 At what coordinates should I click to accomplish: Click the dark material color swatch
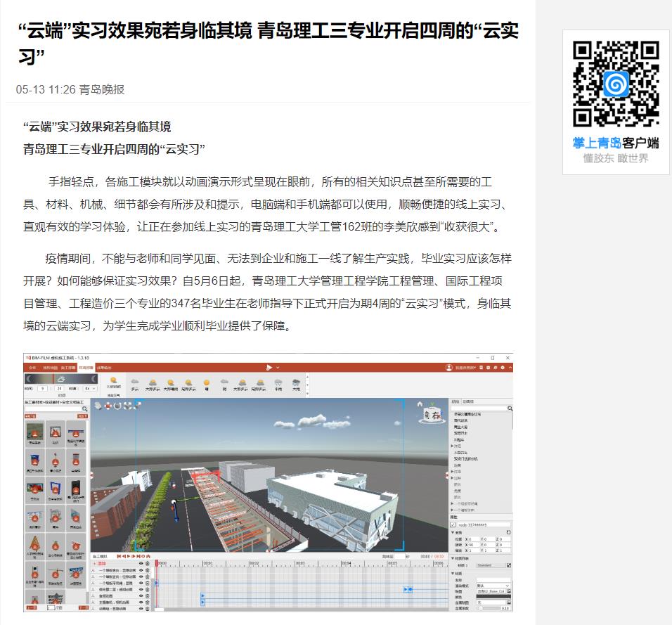click(493, 597)
